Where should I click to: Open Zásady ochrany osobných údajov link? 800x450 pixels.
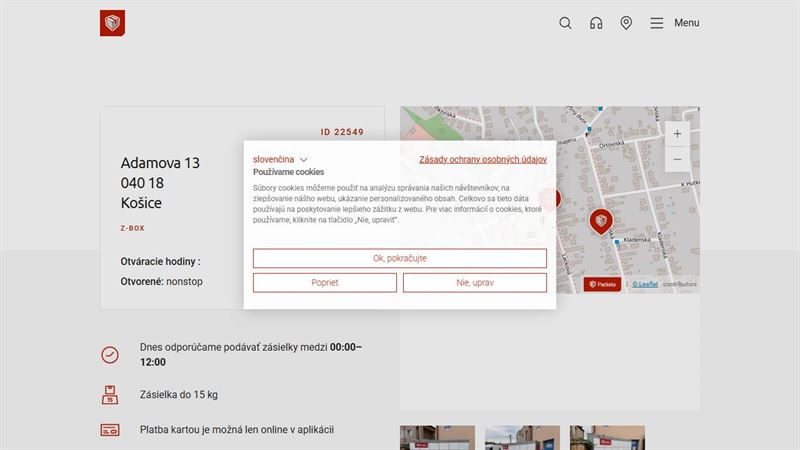coord(483,159)
